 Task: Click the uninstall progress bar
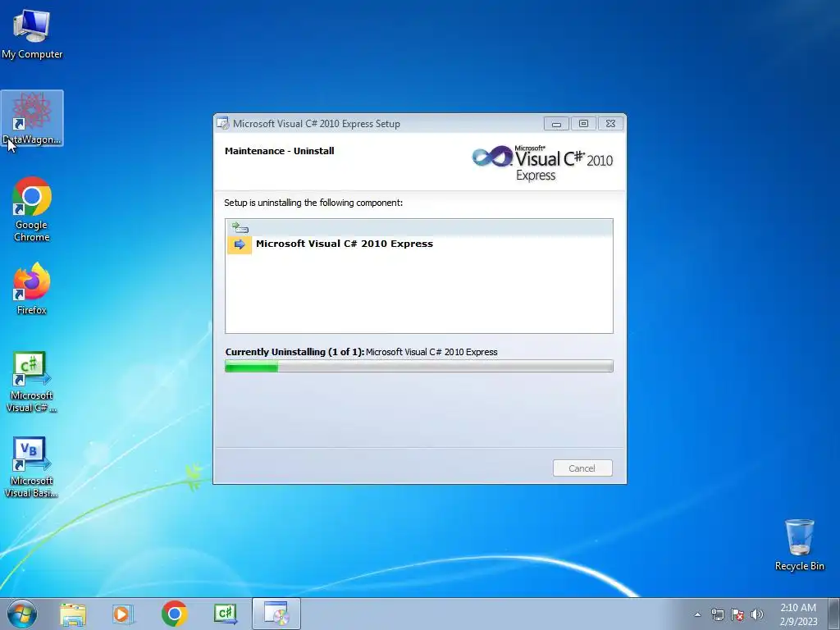(x=419, y=367)
